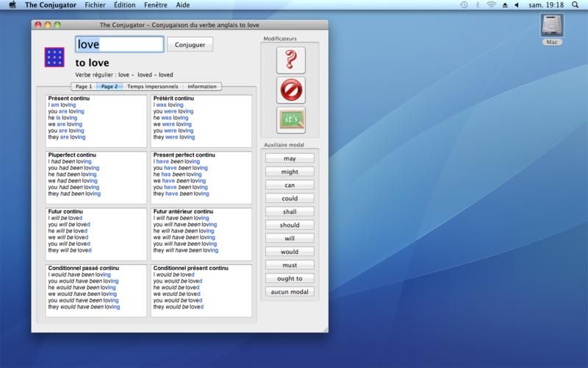Select the Temps Impersonnels tab
The image size is (588, 368).
152,87
